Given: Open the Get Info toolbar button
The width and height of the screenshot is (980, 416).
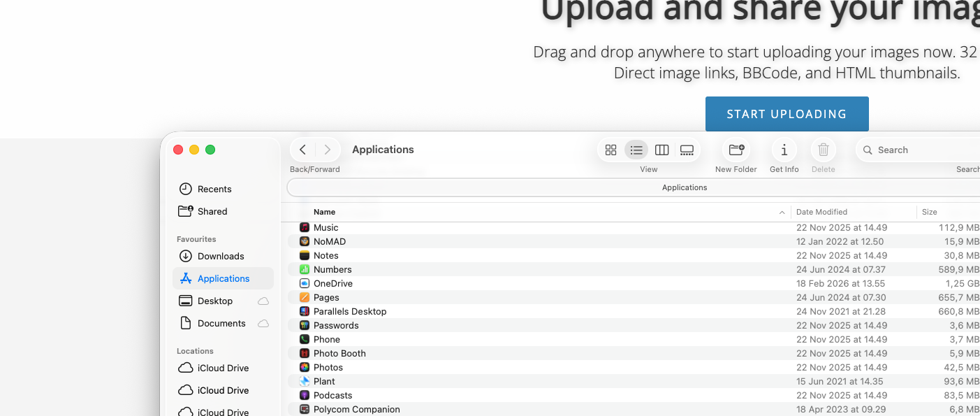Looking at the screenshot, I should point(784,150).
